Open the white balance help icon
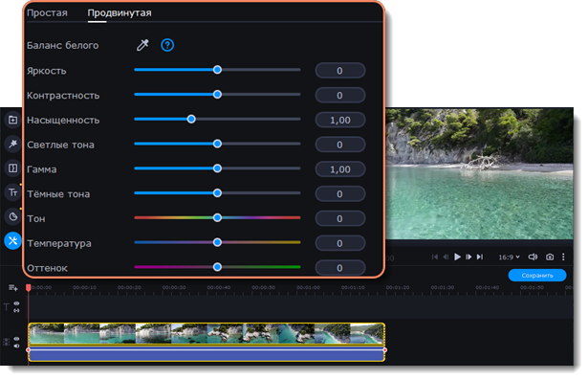588x380 pixels. [x=167, y=45]
